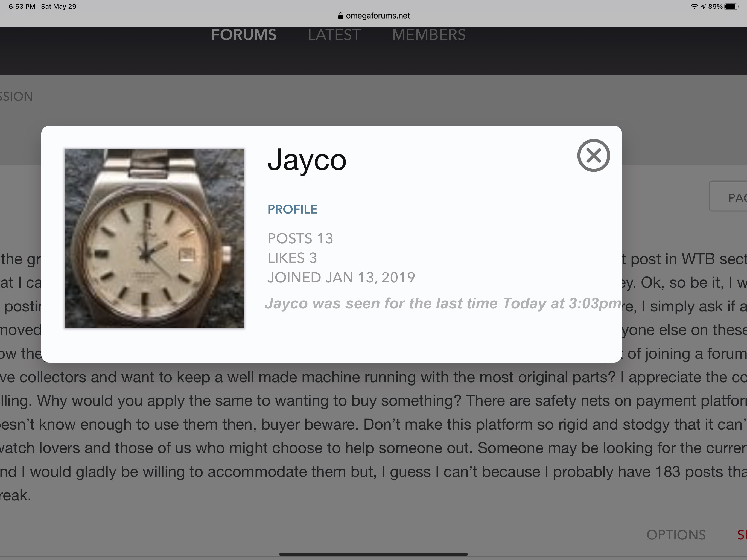Tap the Wi-Fi status icon
The image size is (747, 560).
[x=694, y=6]
